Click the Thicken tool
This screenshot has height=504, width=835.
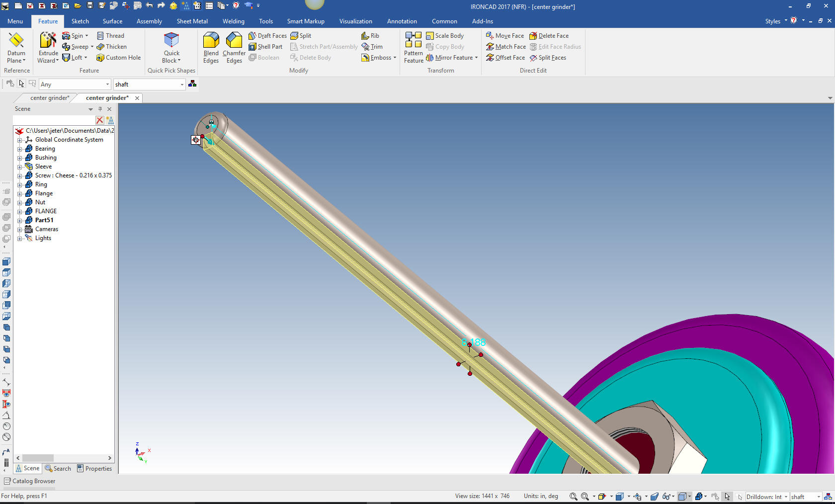tap(112, 47)
